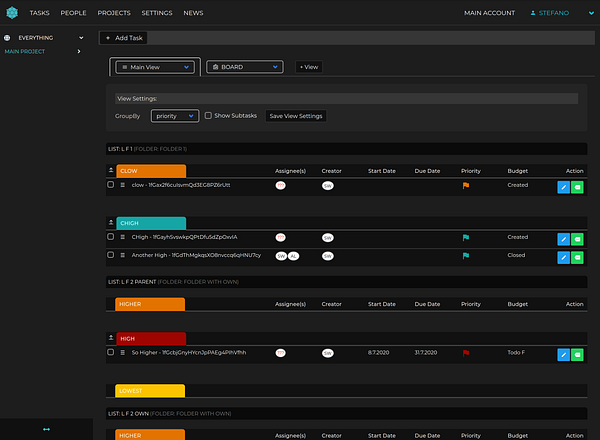
Task: Collapse the HIGH group
Action: [111, 337]
